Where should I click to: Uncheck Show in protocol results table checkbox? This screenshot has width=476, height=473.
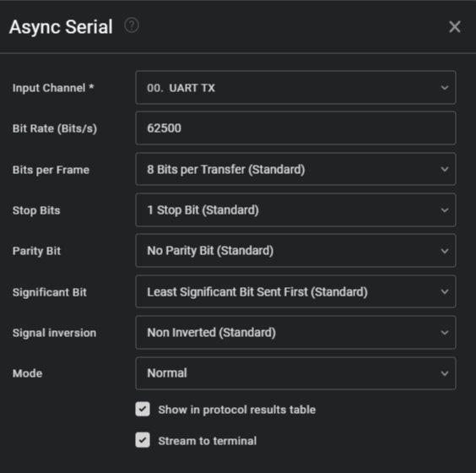(x=143, y=409)
